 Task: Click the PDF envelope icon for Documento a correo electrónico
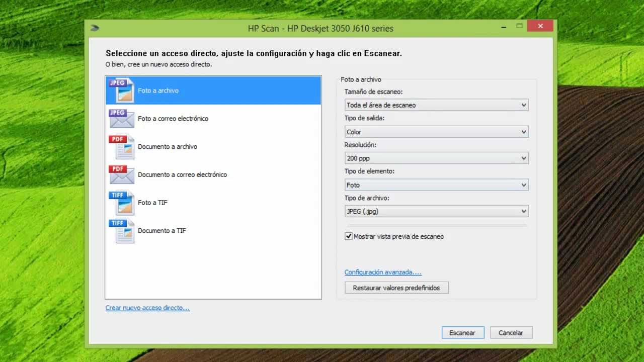point(121,174)
